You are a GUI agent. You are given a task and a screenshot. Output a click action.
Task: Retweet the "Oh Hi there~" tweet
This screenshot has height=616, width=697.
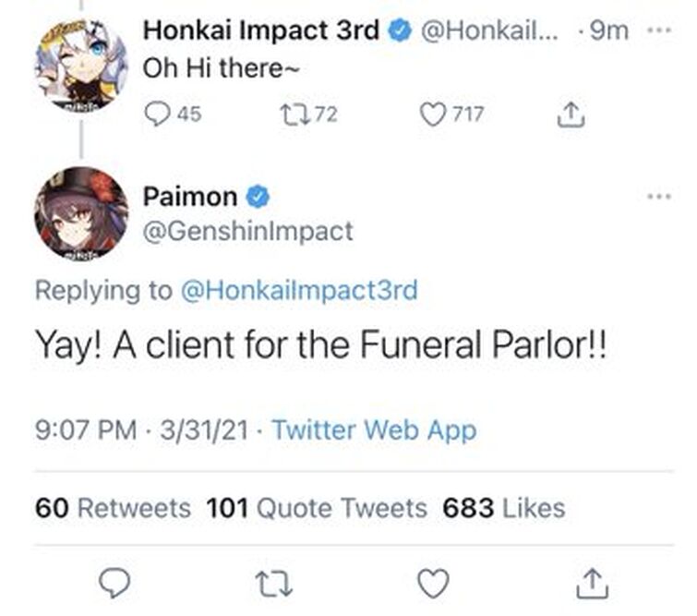(x=294, y=115)
